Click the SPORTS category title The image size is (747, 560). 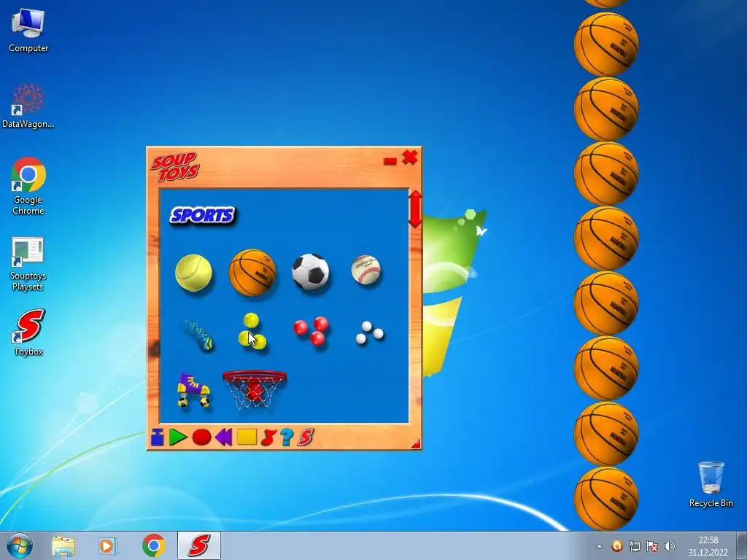click(203, 216)
